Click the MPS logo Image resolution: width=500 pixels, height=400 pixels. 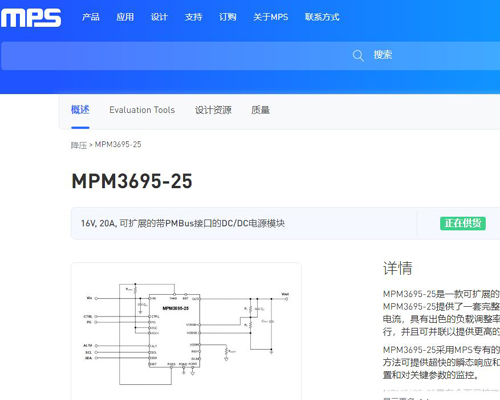pyautogui.click(x=30, y=18)
